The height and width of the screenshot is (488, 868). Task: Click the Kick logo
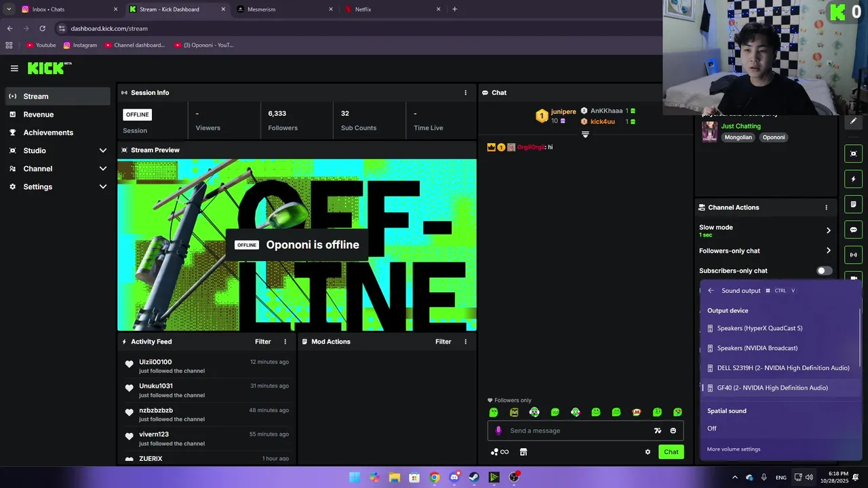coord(50,68)
